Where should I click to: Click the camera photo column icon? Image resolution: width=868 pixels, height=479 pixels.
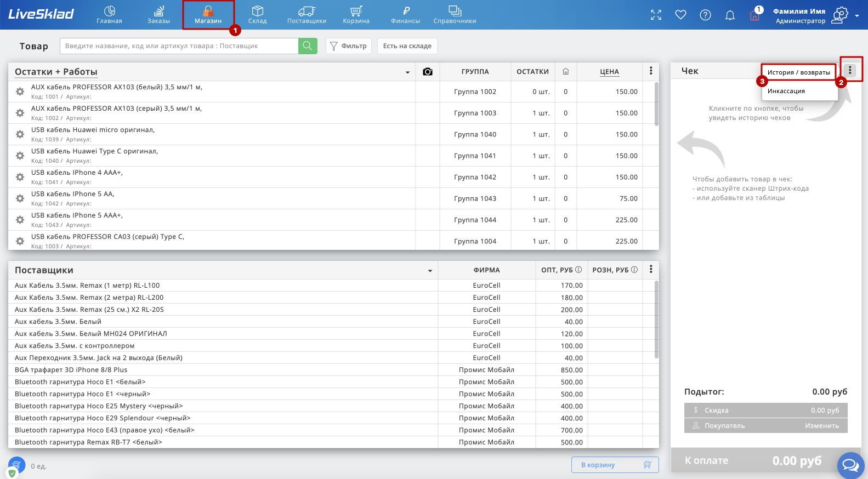(428, 72)
